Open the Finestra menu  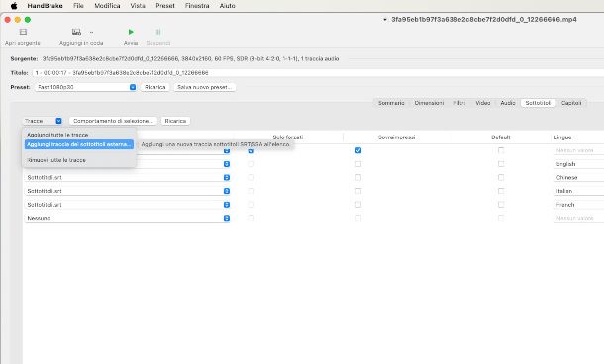click(197, 6)
